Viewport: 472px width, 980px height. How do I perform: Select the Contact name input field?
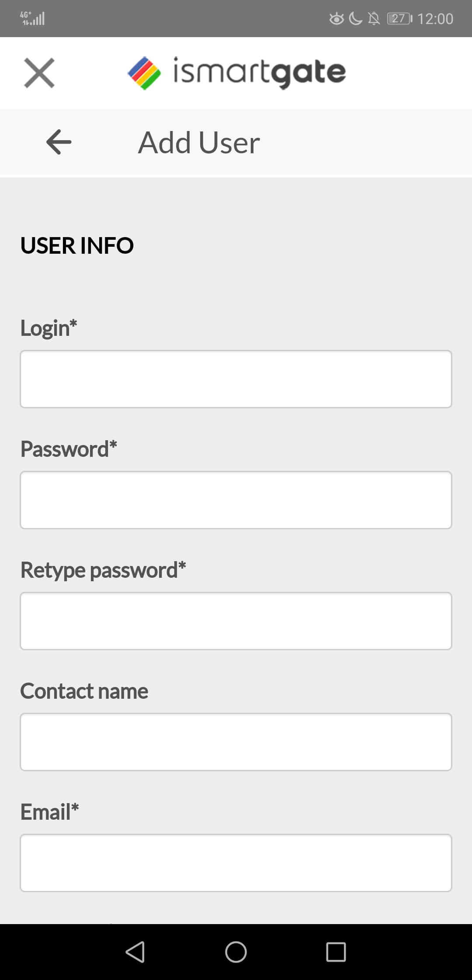click(236, 742)
